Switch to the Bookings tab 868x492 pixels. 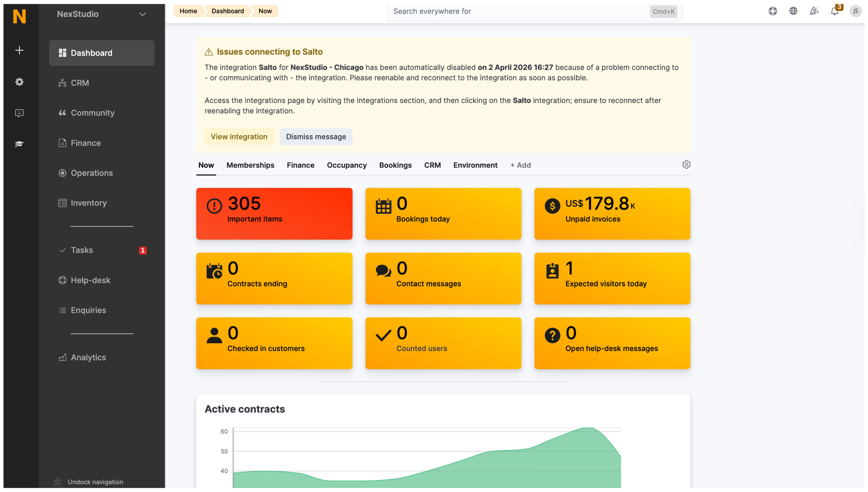coord(395,165)
